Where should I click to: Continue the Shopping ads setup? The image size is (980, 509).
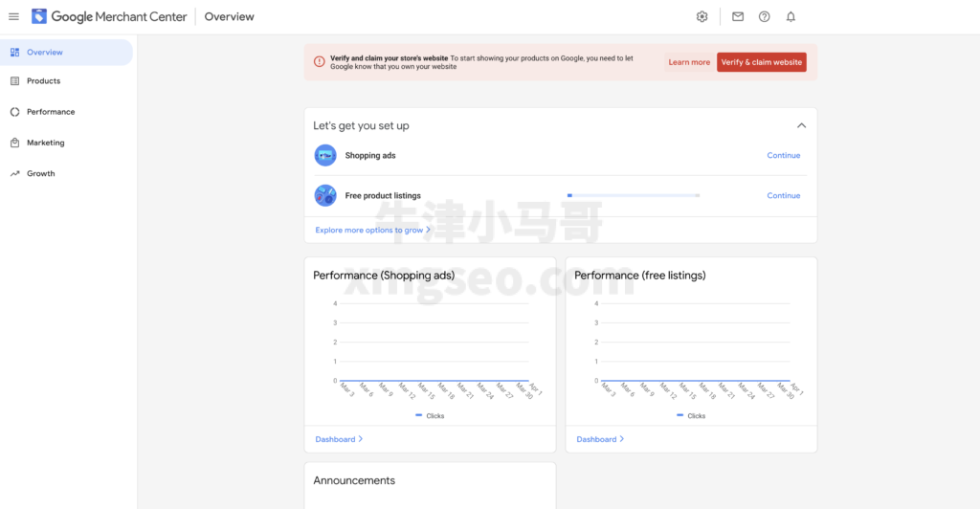tap(784, 156)
